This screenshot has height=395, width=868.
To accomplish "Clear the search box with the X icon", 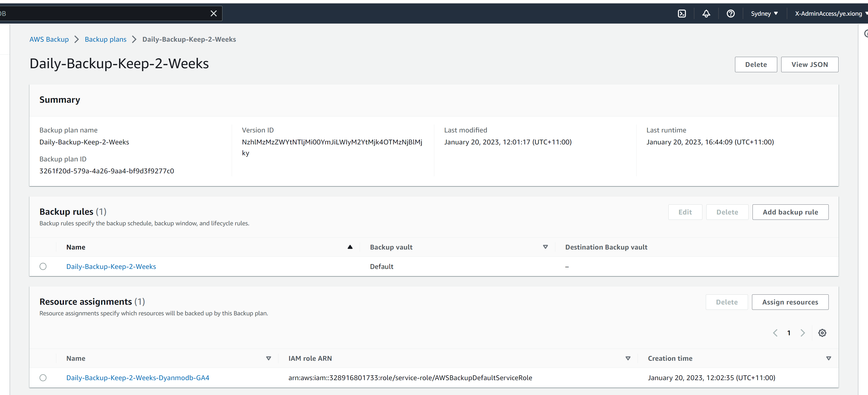I will pyautogui.click(x=214, y=13).
